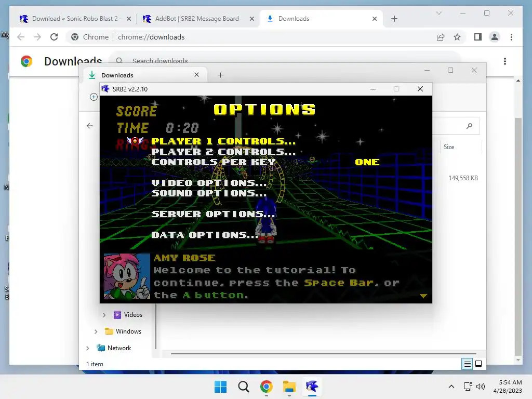Open Video Options in SRB2 menu
Image resolution: width=532 pixels, height=399 pixels.
(x=209, y=183)
